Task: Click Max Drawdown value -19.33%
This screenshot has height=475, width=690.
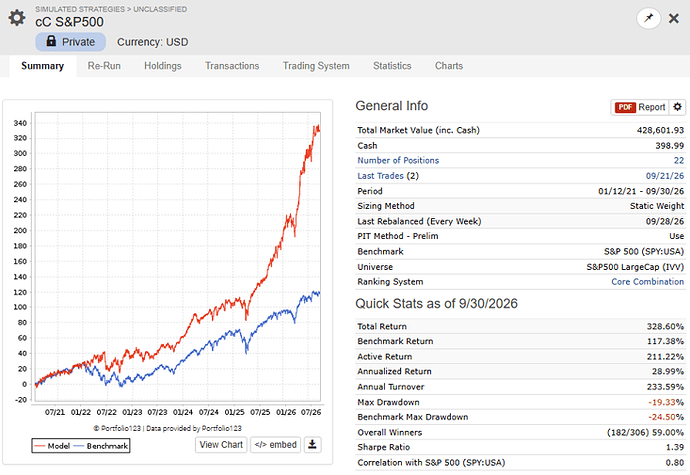Action: tap(666, 402)
